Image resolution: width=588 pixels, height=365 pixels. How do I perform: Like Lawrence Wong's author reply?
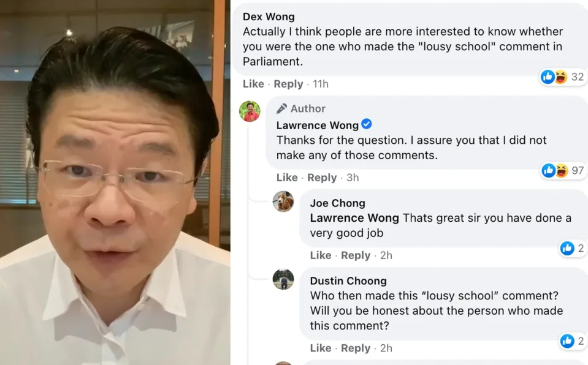coord(287,178)
